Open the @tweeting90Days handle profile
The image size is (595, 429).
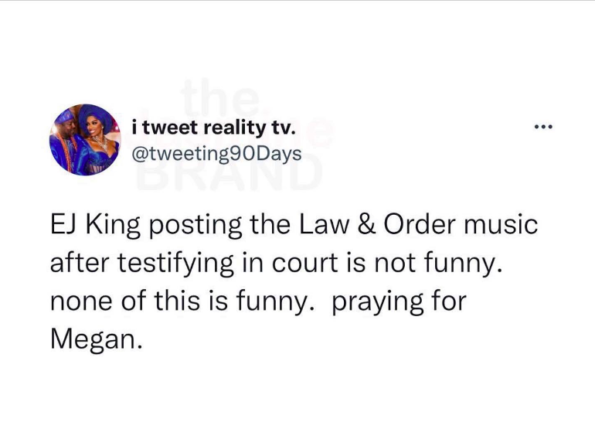point(217,154)
